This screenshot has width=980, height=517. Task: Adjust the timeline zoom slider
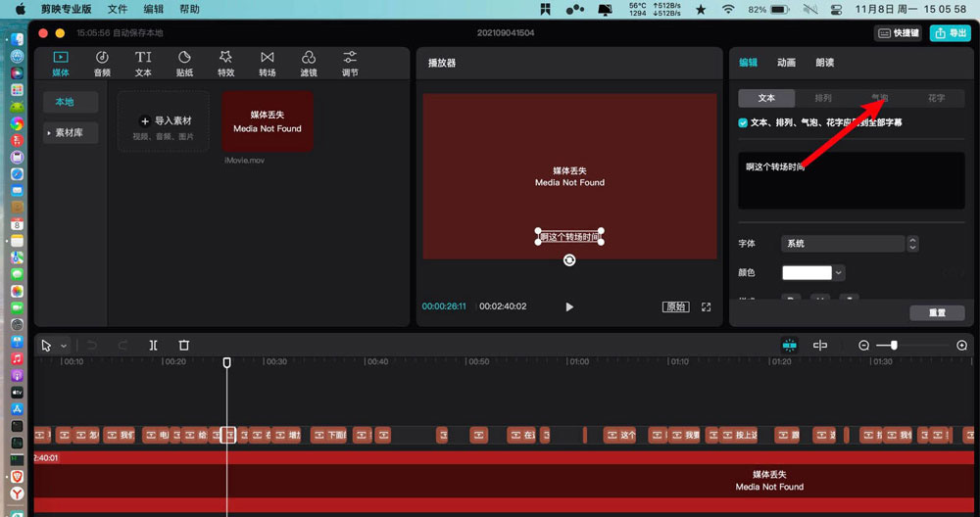[894, 346]
